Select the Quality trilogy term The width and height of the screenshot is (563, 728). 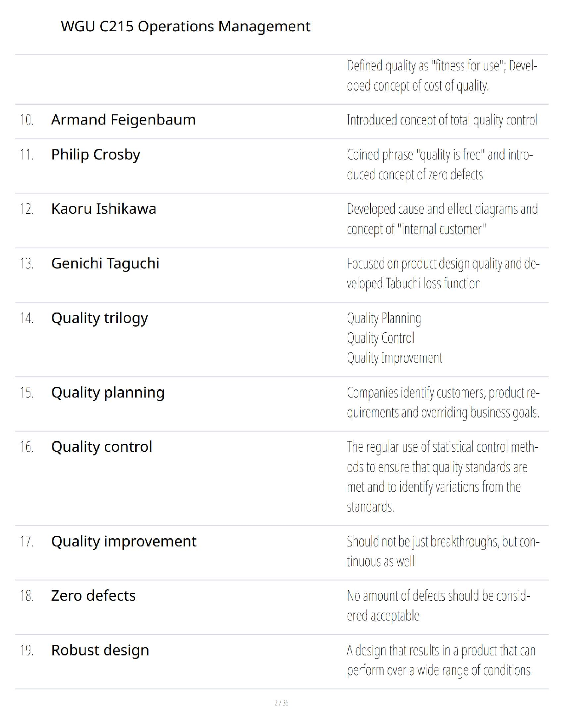click(100, 318)
